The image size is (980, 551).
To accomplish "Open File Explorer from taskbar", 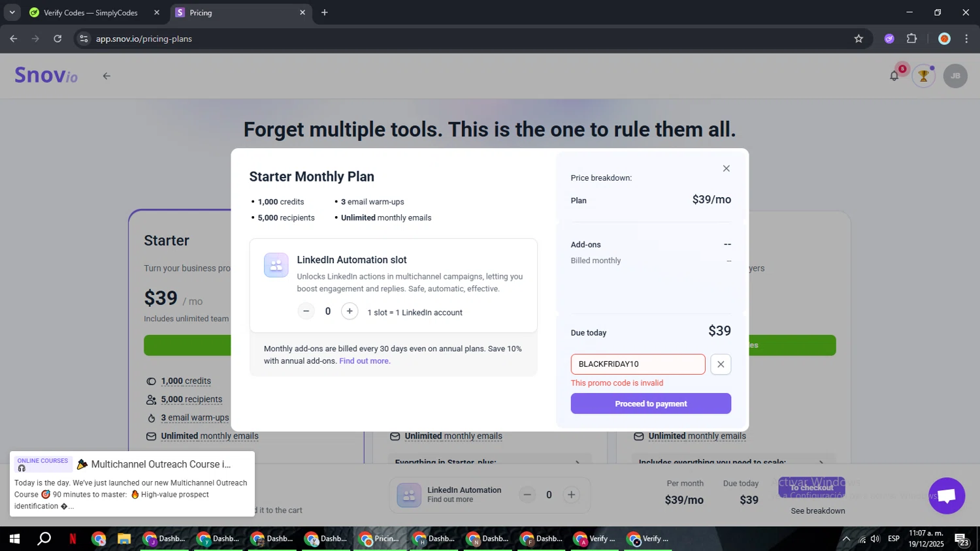I will click(124, 539).
